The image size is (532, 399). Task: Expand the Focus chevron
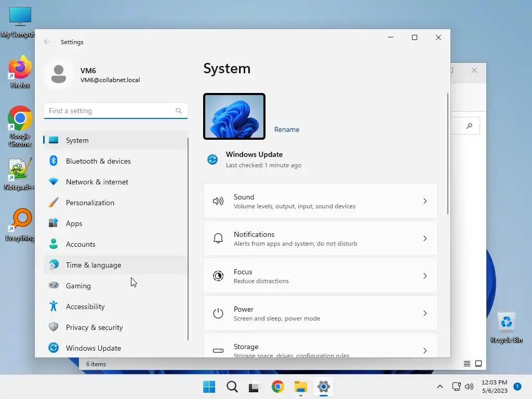(x=425, y=276)
